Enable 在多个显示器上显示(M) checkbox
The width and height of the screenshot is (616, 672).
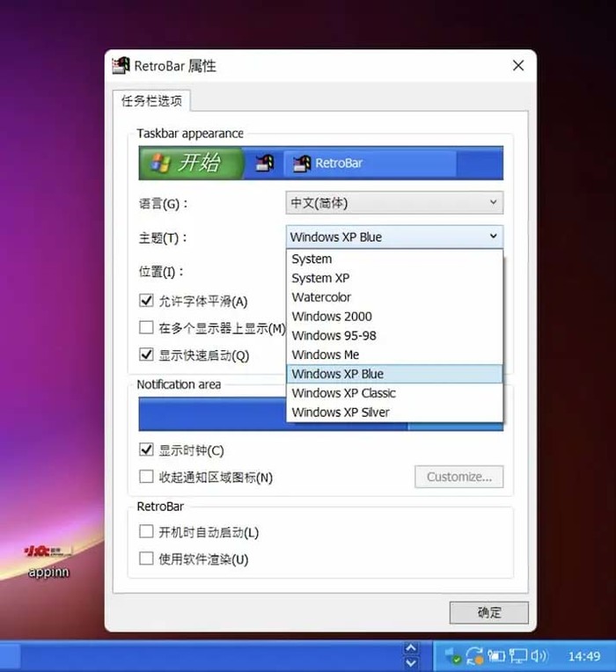click(146, 327)
